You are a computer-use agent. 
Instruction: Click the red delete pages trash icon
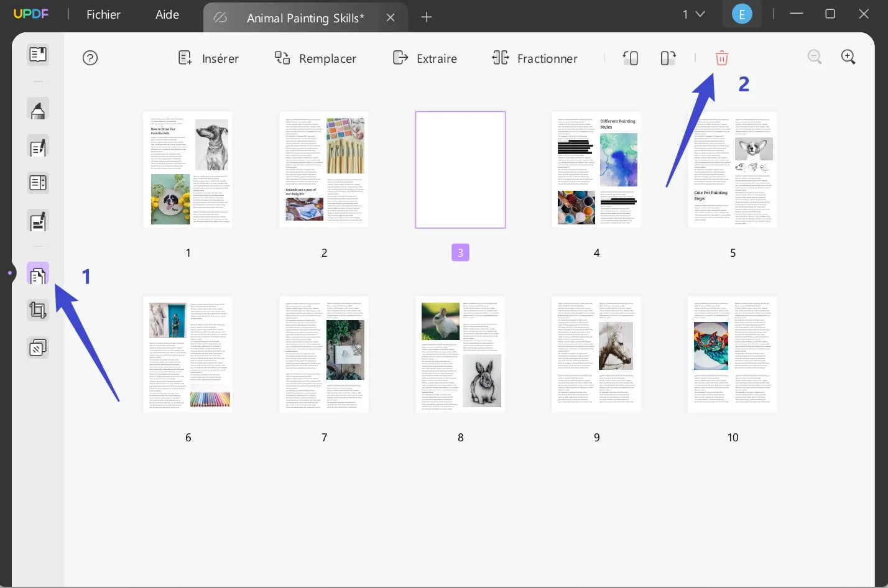tap(721, 57)
